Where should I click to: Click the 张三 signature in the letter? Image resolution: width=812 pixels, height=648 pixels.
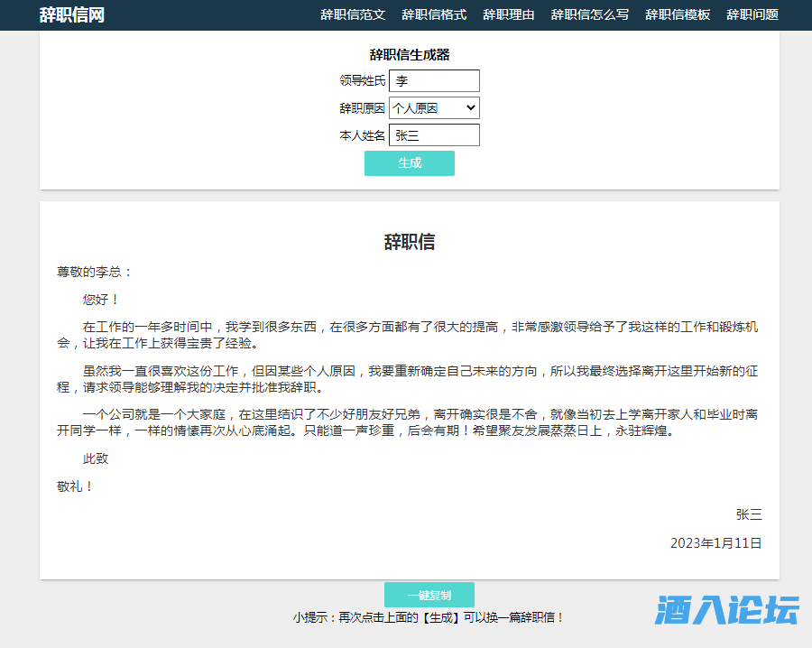[749, 514]
